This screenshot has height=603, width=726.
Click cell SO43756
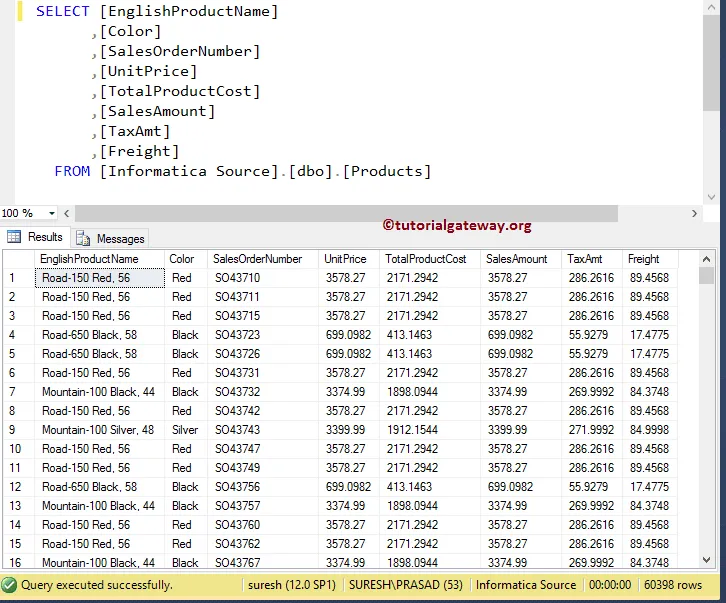263,487
